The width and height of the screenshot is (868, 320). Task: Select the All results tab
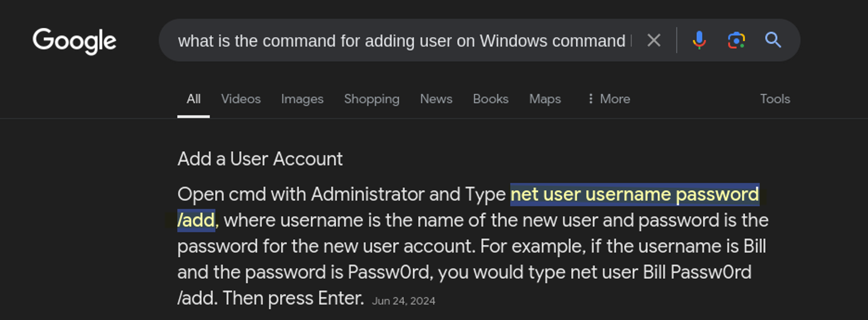tap(194, 99)
